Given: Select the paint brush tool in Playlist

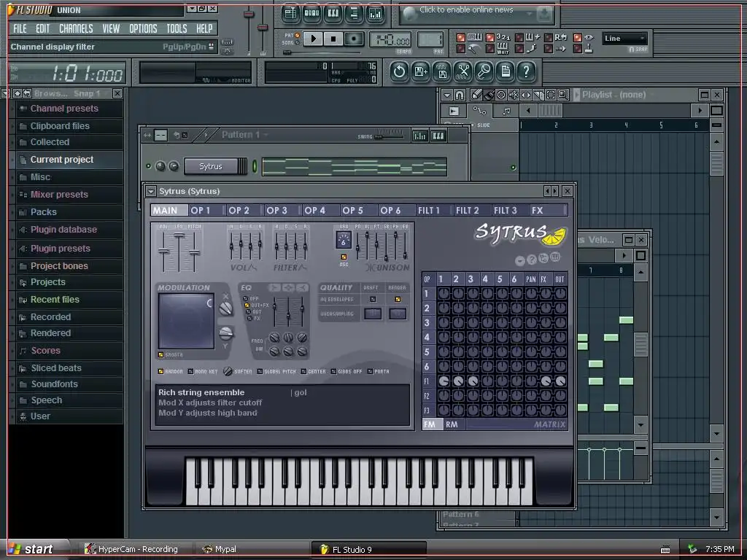Looking at the screenshot, I should (x=489, y=95).
